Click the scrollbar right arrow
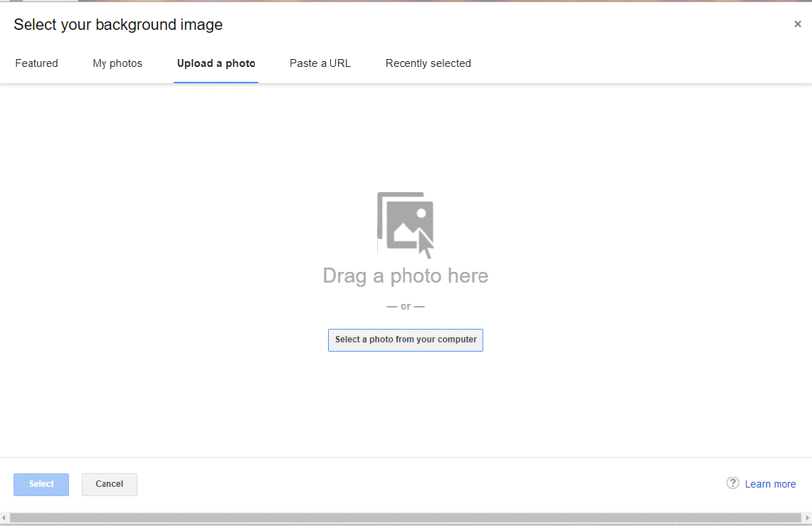Screen dimensions: 812x526 807,517
